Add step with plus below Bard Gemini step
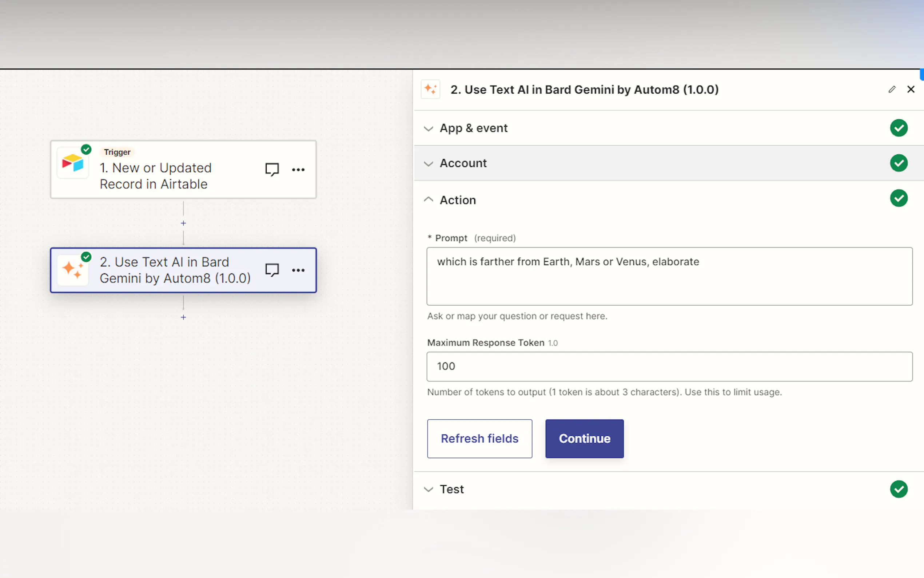Image resolution: width=924 pixels, height=578 pixels. [x=183, y=317]
